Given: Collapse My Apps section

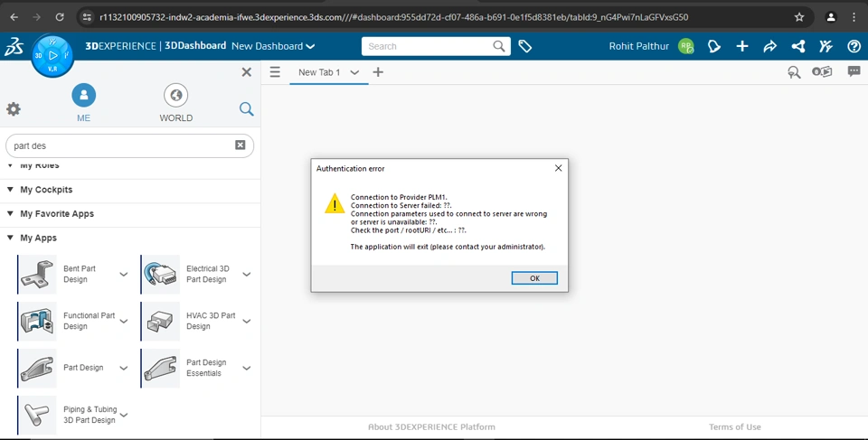Looking at the screenshot, I should (x=10, y=238).
